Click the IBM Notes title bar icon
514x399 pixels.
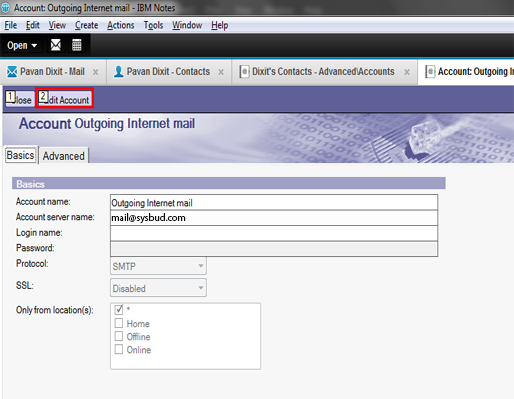[x=6, y=8]
